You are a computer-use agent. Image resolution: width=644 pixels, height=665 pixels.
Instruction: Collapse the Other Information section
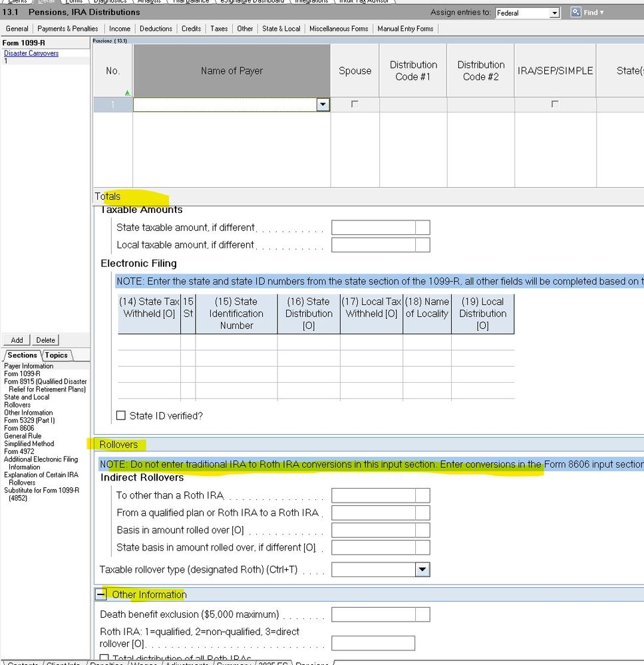(101, 594)
